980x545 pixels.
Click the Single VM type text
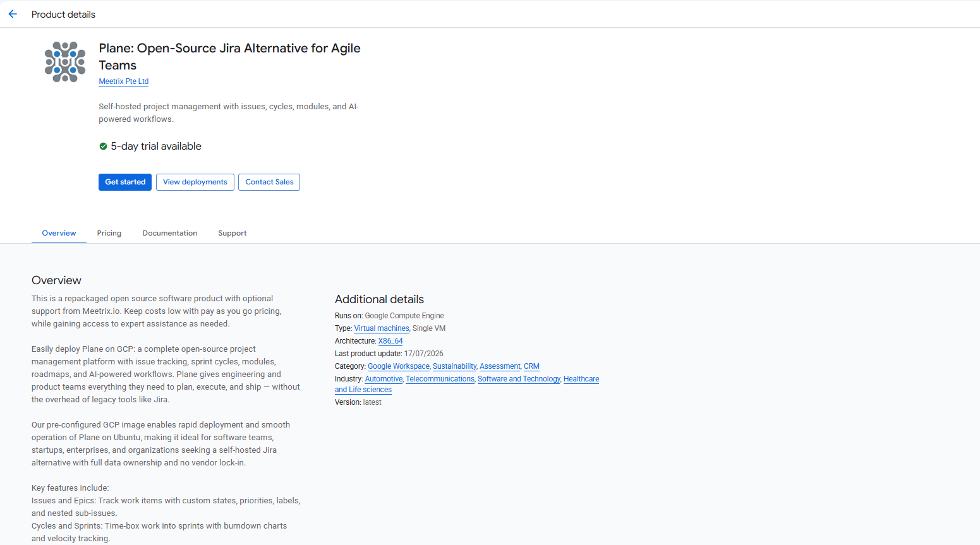[429, 328]
